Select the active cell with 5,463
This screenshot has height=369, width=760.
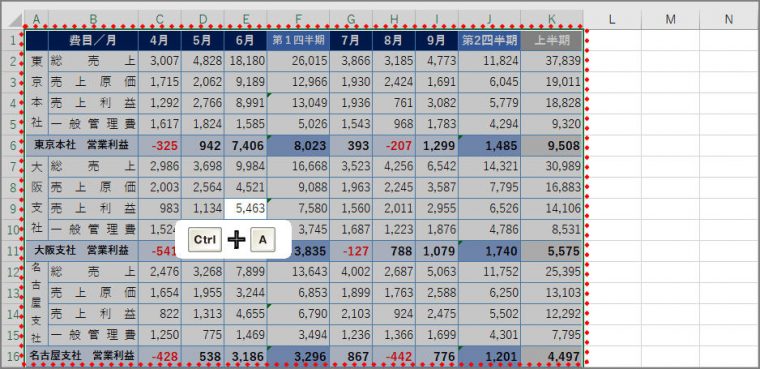click(245, 209)
